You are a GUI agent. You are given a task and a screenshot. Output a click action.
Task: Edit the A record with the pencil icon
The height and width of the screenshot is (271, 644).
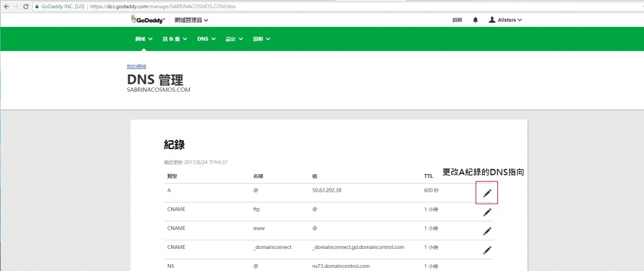click(487, 193)
